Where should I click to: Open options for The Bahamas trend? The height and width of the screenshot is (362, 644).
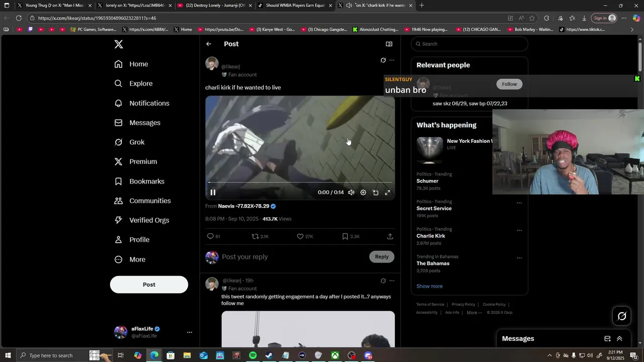(x=519, y=258)
